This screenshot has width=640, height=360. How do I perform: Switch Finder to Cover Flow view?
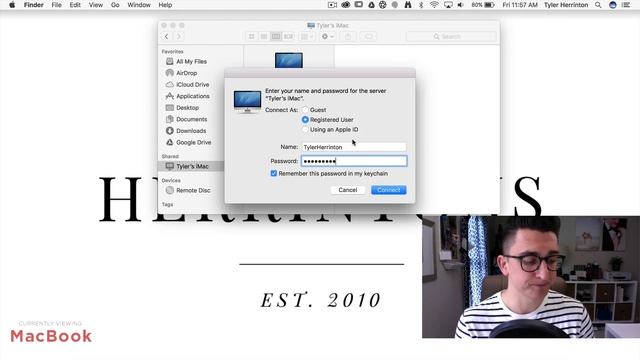tap(288, 36)
